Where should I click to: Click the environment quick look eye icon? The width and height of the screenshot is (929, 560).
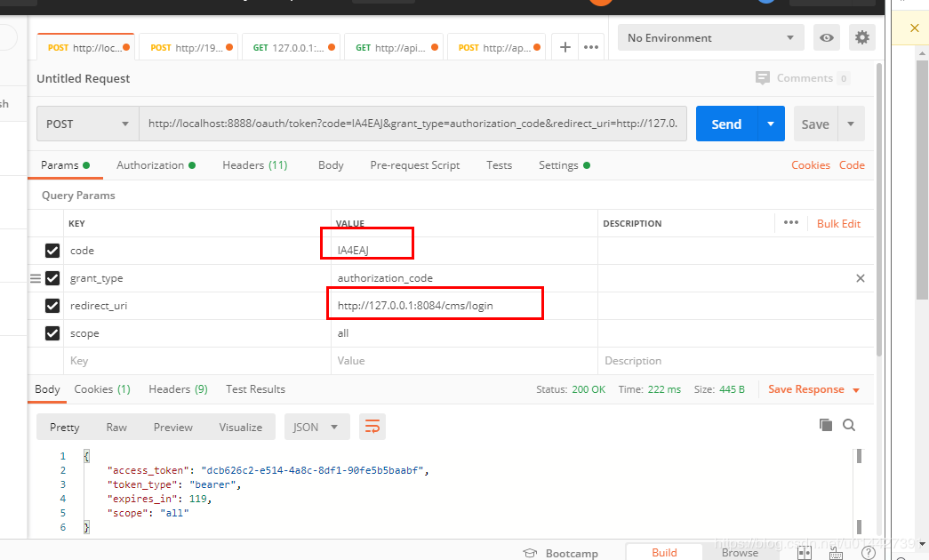[827, 38]
